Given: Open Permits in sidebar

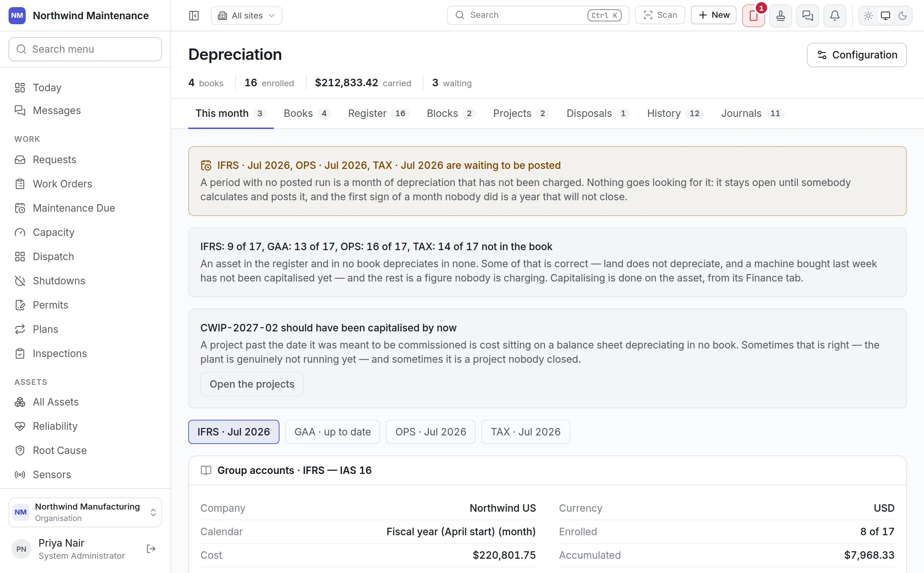Looking at the screenshot, I should 85,305.
